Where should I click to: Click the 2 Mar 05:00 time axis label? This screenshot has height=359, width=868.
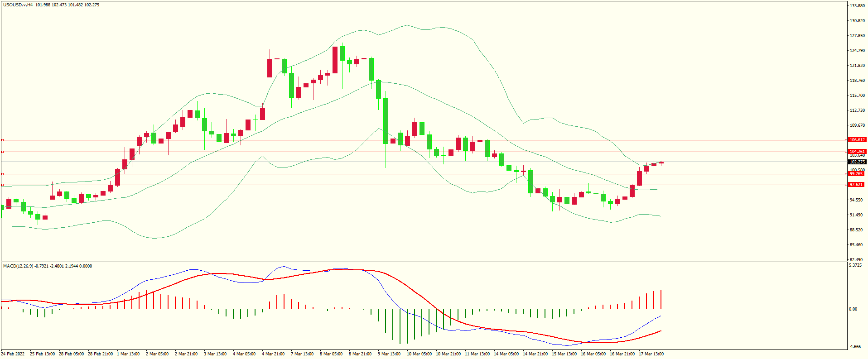(x=157, y=354)
